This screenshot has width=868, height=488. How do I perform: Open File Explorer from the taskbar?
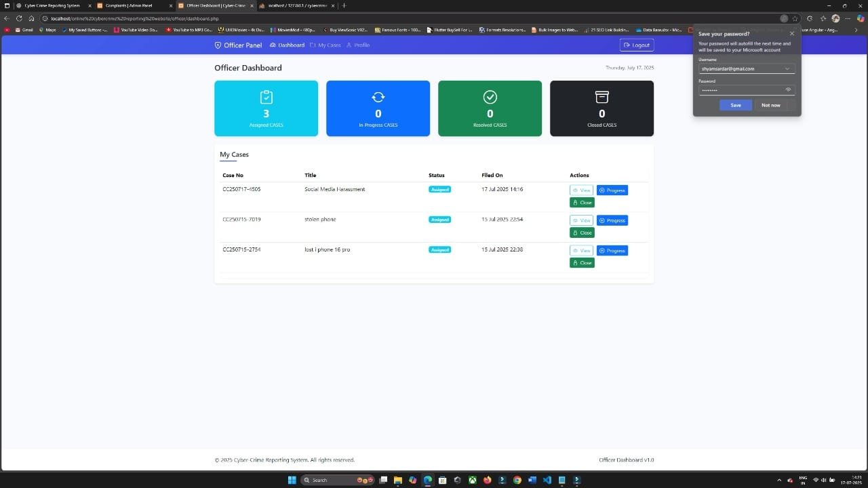pos(398,480)
